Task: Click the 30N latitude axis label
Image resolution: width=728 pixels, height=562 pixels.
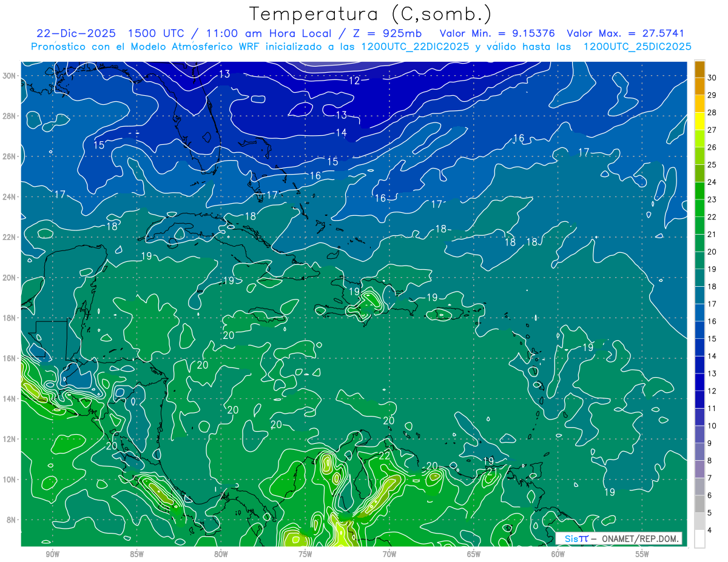Action: pyautogui.click(x=9, y=76)
